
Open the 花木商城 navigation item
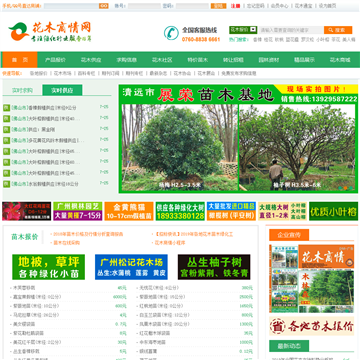340,60
